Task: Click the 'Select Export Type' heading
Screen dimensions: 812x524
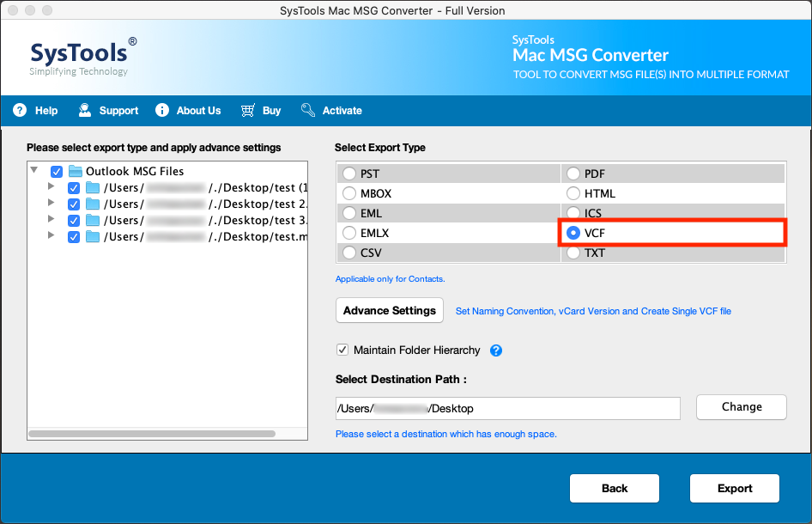Action: [380, 147]
